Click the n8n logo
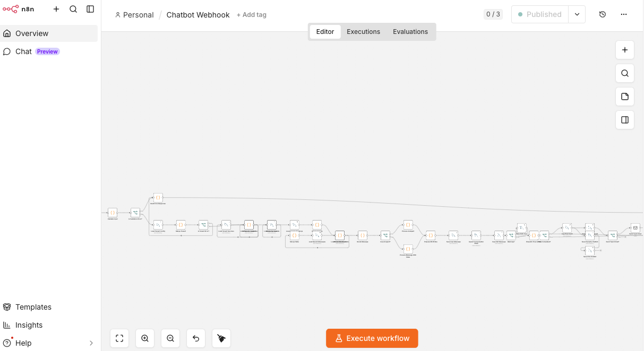The height and width of the screenshot is (351, 644). [x=19, y=9]
